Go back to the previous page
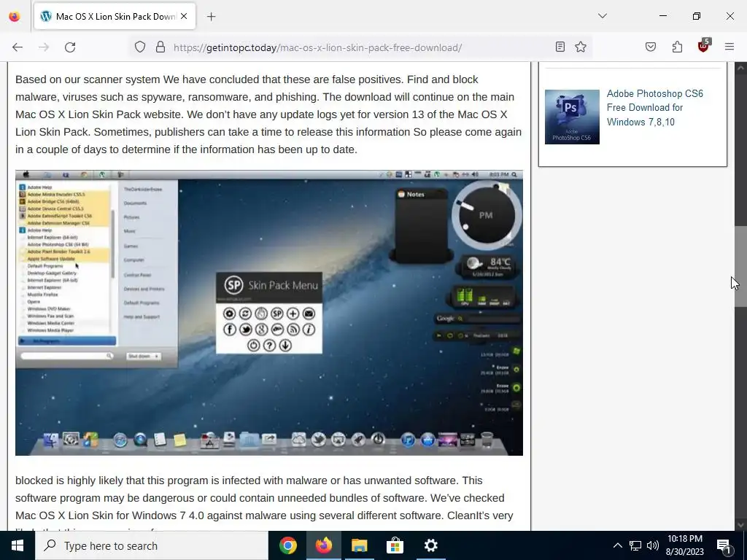Image resolution: width=747 pixels, height=560 pixels. click(x=18, y=47)
